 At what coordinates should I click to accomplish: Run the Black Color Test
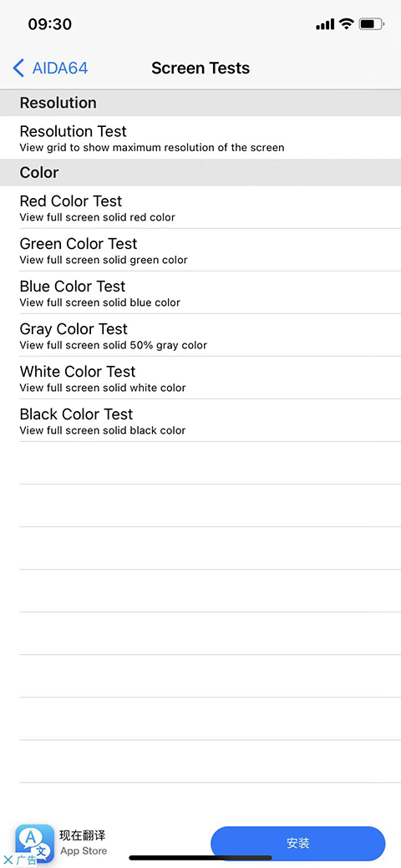point(200,421)
